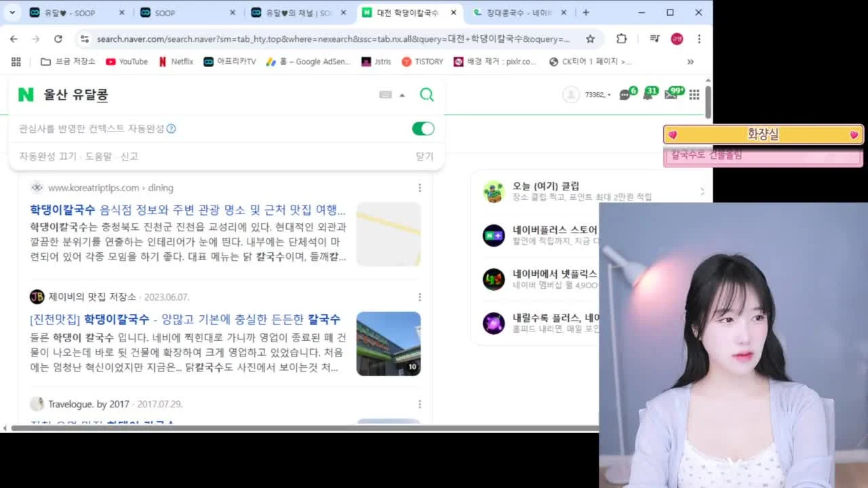Bookmark this page with star icon
Screen dimensions: 868x488
point(590,39)
